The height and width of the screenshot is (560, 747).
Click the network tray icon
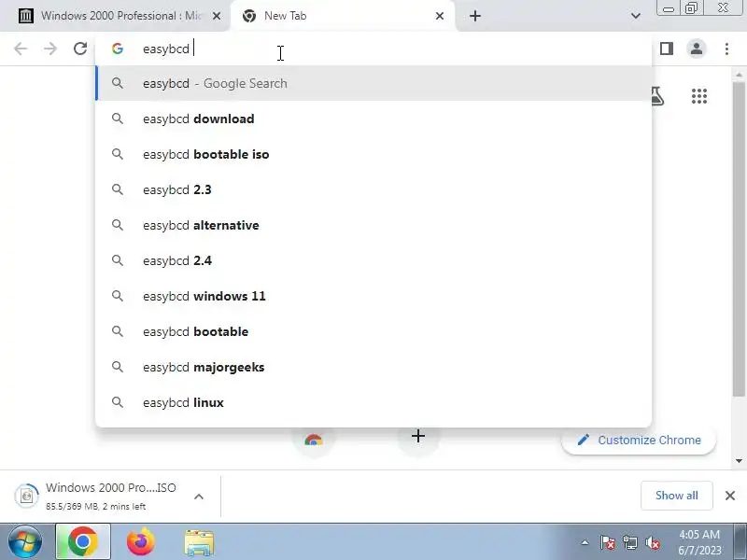[x=629, y=542]
